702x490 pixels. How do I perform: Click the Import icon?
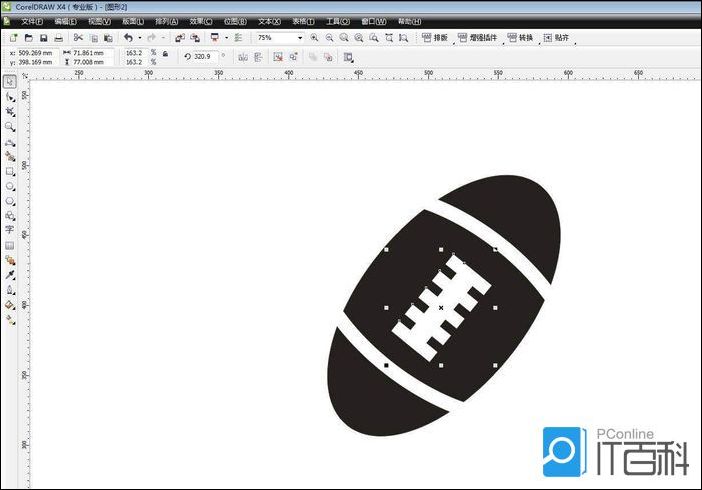(180, 38)
